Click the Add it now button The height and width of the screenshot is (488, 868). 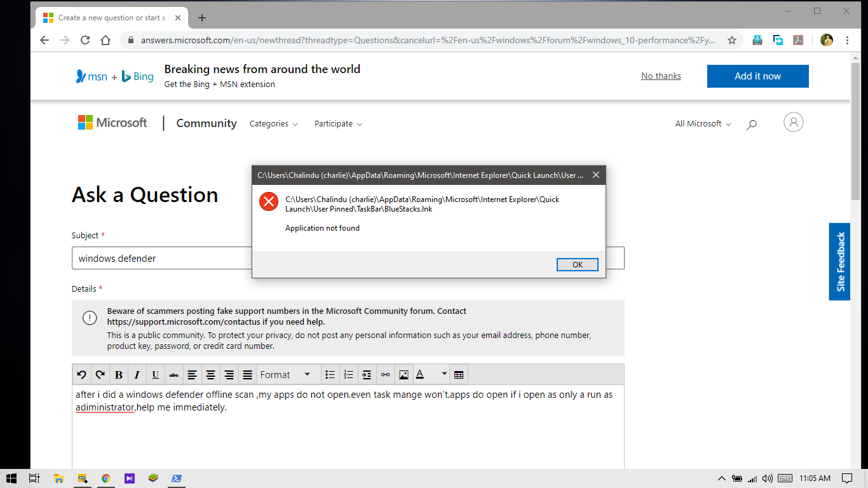point(757,76)
